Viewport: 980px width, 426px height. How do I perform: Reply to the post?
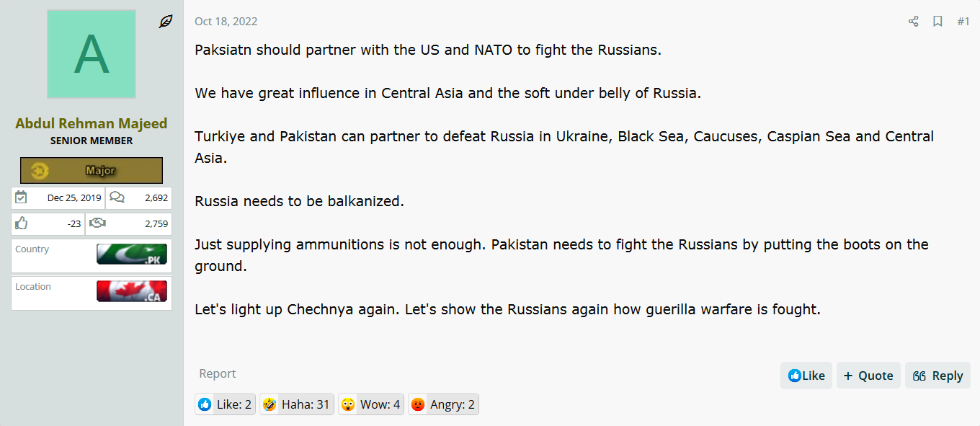pos(937,376)
